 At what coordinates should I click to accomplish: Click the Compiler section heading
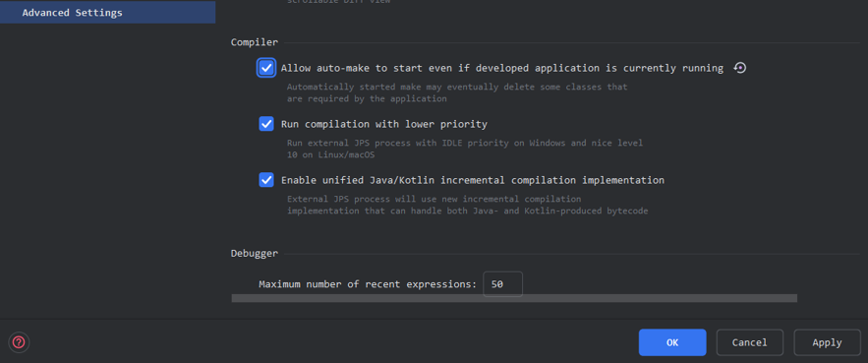click(x=254, y=42)
